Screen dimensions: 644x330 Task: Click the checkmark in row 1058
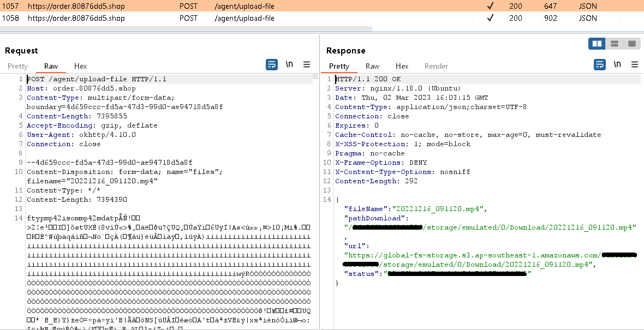point(490,18)
